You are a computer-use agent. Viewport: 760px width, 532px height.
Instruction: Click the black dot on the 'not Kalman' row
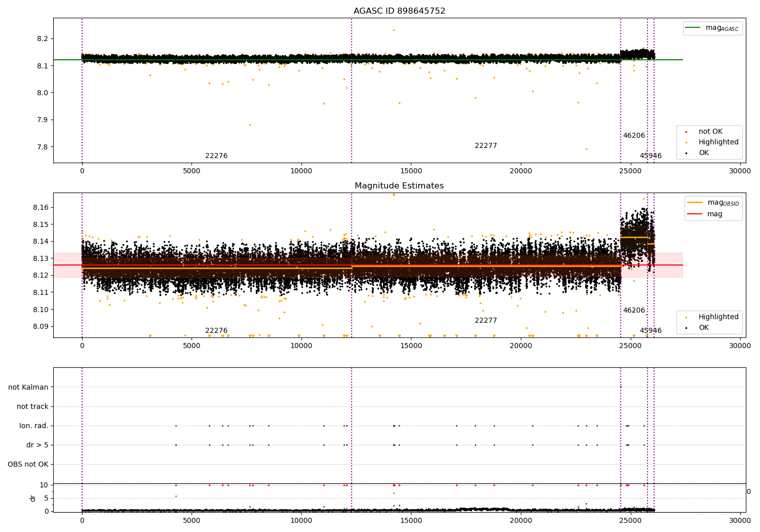[621, 387]
